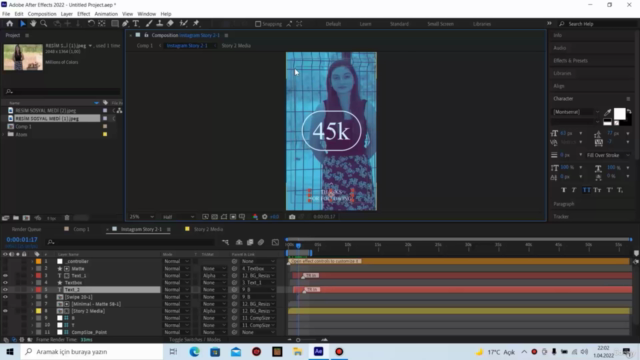Create new composition icon in Project panel
The image size is (640, 360).
click(x=27, y=218)
